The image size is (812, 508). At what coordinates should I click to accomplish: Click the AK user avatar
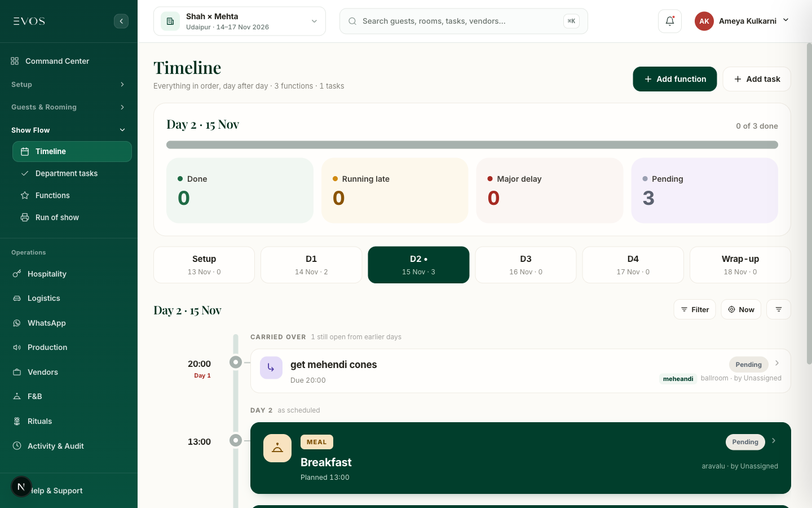coord(704,21)
